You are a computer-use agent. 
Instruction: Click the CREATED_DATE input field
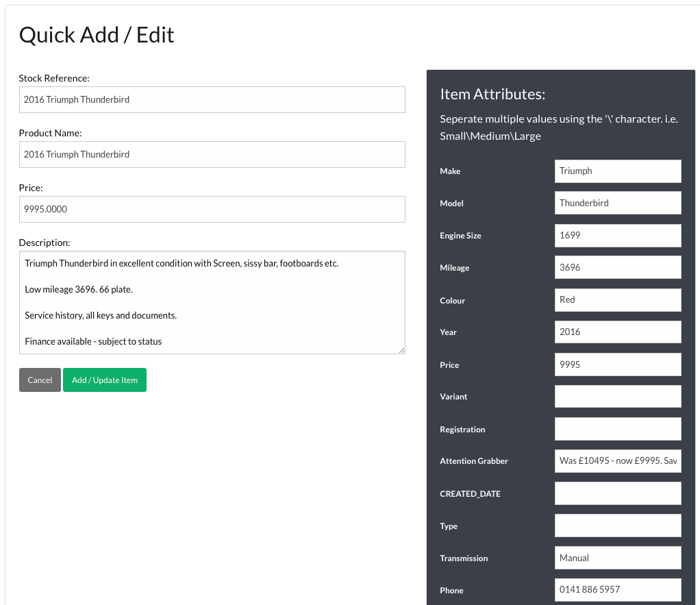click(617, 493)
